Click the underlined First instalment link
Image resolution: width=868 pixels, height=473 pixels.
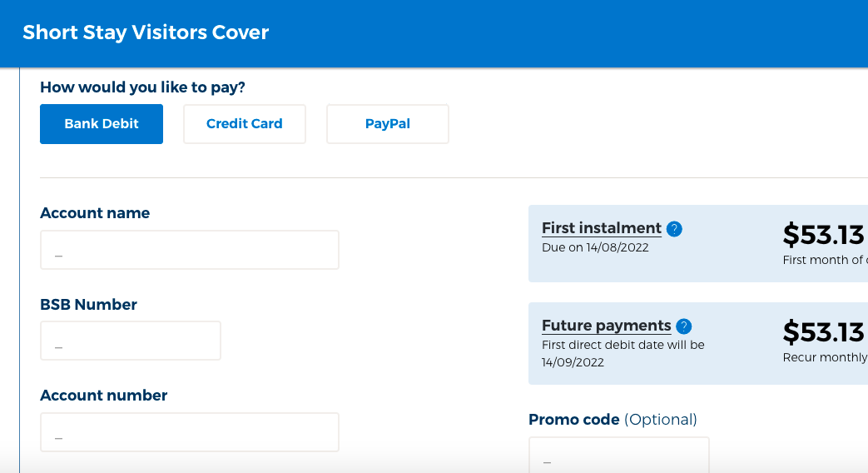click(601, 228)
